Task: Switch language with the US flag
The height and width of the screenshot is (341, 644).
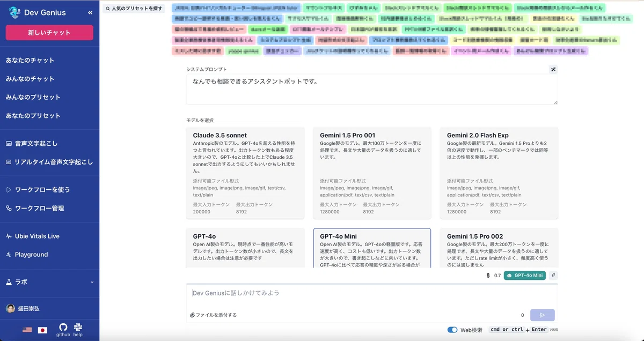Action: pyautogui.click(x=27, y=330)
